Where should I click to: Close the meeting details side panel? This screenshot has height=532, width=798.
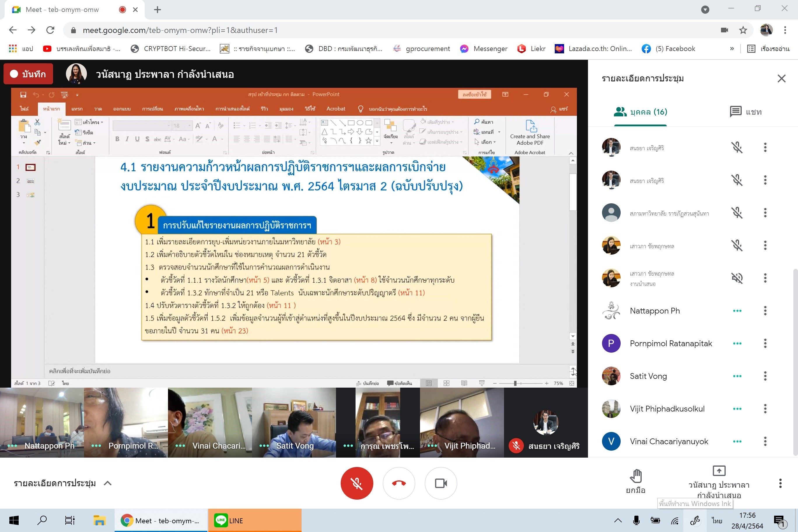781,79
